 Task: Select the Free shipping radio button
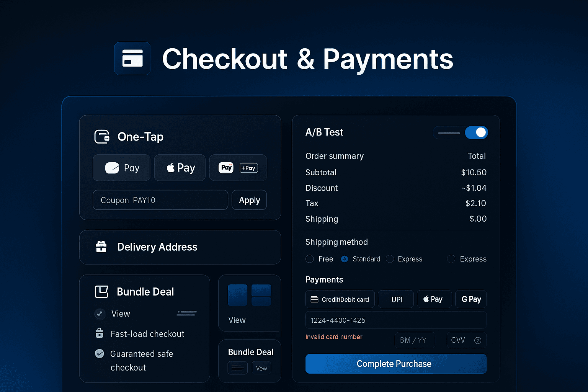(310, 259)
